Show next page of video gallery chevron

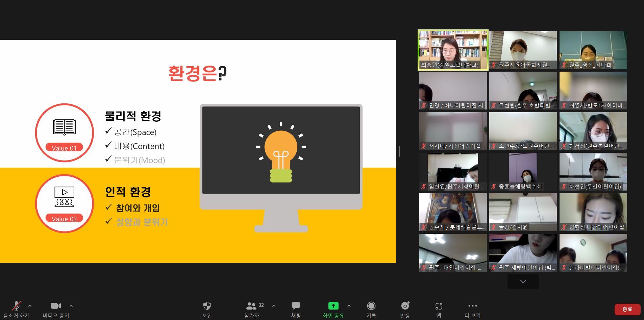point(523,281)
